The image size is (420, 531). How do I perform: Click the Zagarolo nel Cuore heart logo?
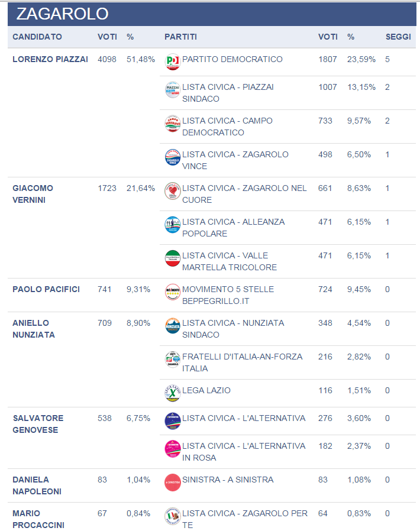click(x=172, y=191)
